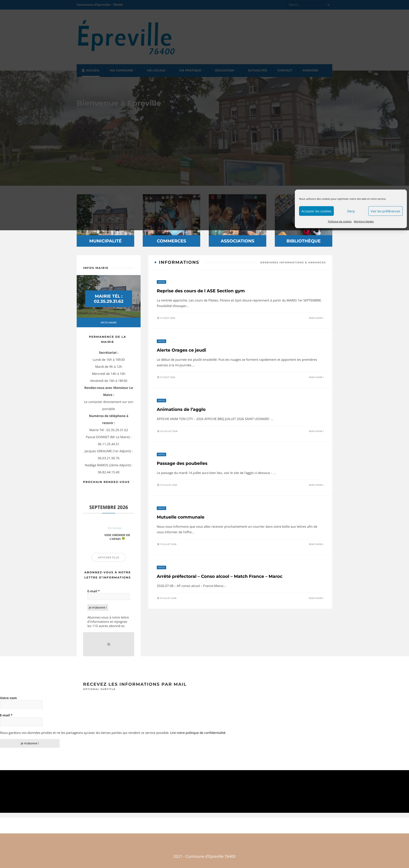Open the Animations de l'agglo article
409x868 pixels.
coord(181,409)
